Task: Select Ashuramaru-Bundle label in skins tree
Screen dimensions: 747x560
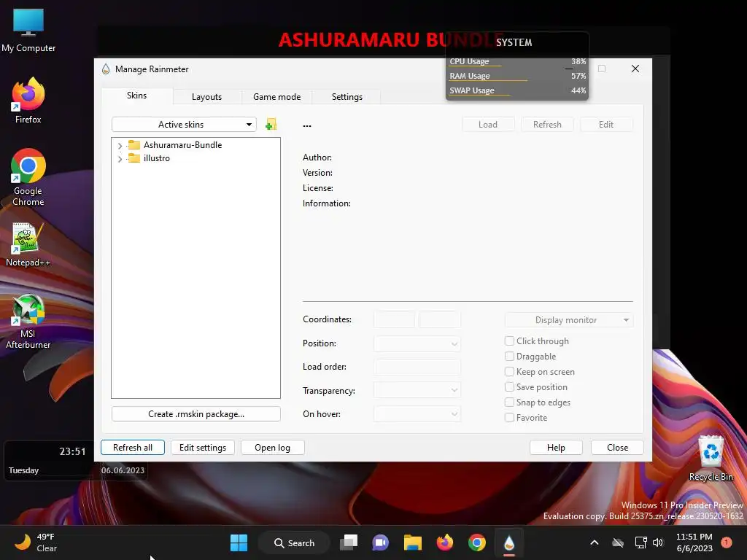Action: (183, 145)
